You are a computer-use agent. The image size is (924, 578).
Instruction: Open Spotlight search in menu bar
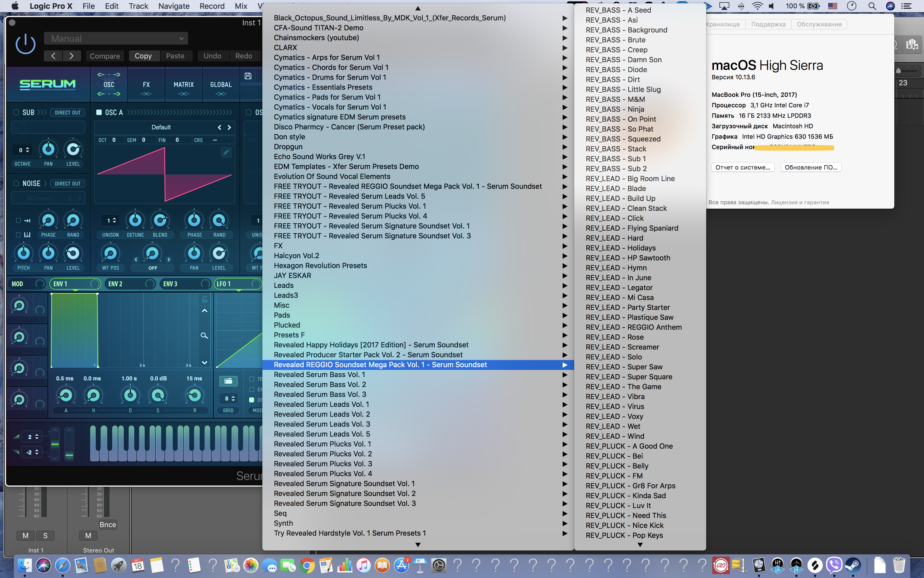[x=872, y=6]
